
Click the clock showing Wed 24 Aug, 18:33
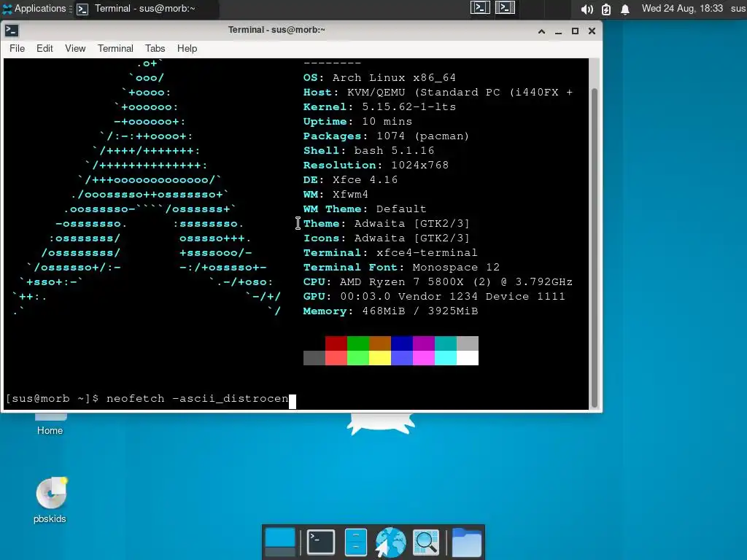(x=682, y=9)
